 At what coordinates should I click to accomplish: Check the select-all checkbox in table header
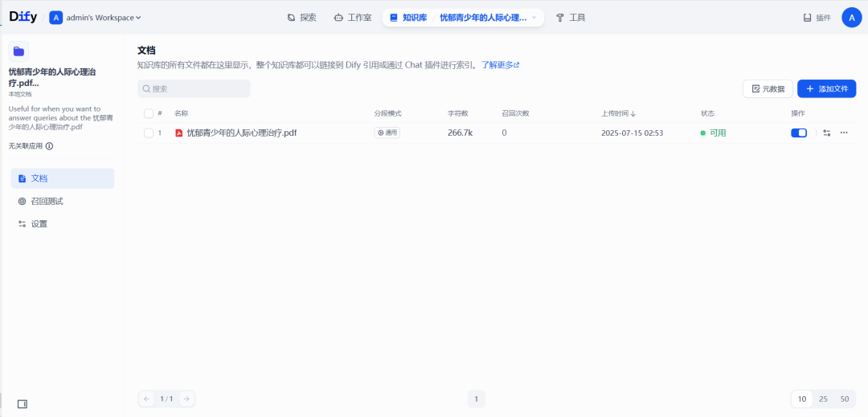[x=149, y=113]
